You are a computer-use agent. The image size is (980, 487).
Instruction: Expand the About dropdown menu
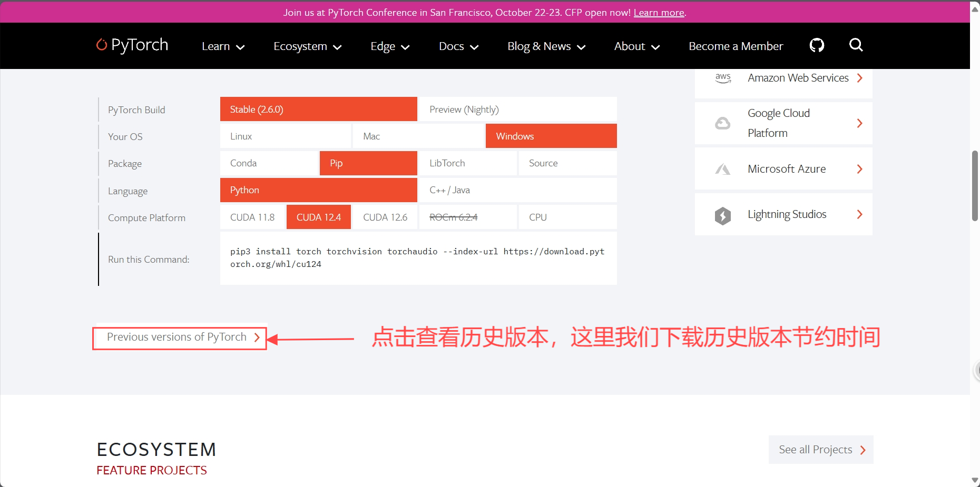[x=637, y=46]
